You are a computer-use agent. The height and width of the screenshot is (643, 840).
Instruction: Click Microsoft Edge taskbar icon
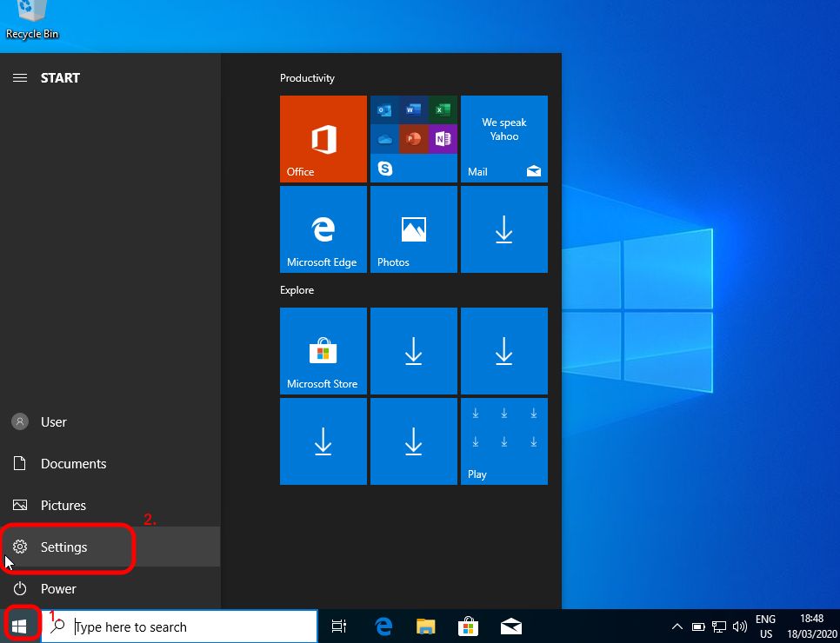point(383,626)
